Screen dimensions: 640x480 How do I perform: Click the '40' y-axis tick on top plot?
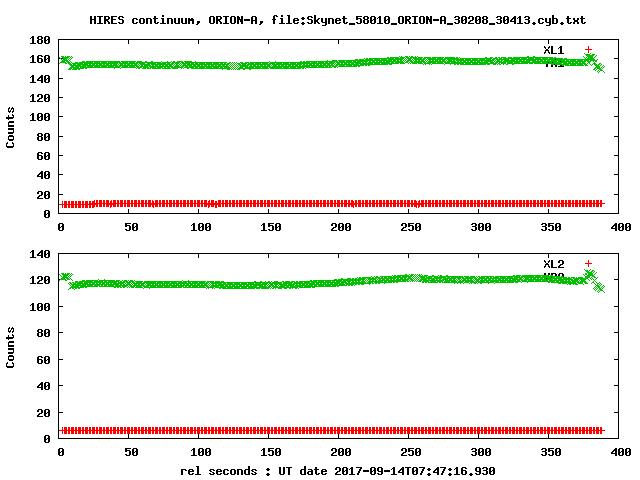tap(43, 175)
